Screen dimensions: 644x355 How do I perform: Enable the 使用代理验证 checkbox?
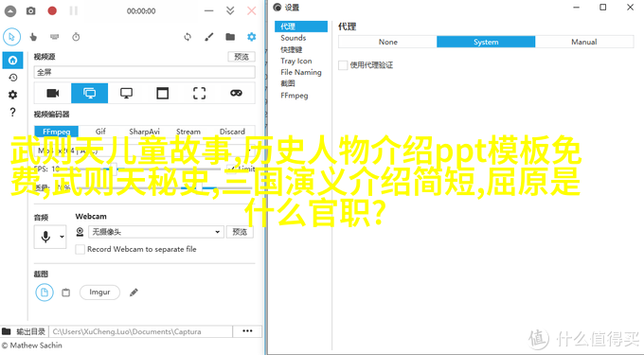coord(343,65)
